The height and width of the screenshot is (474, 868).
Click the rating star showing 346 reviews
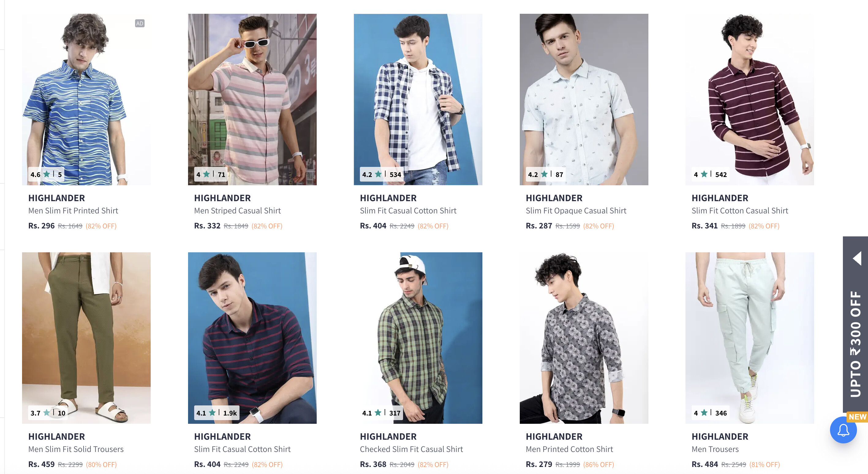click(x=704, y=413)
